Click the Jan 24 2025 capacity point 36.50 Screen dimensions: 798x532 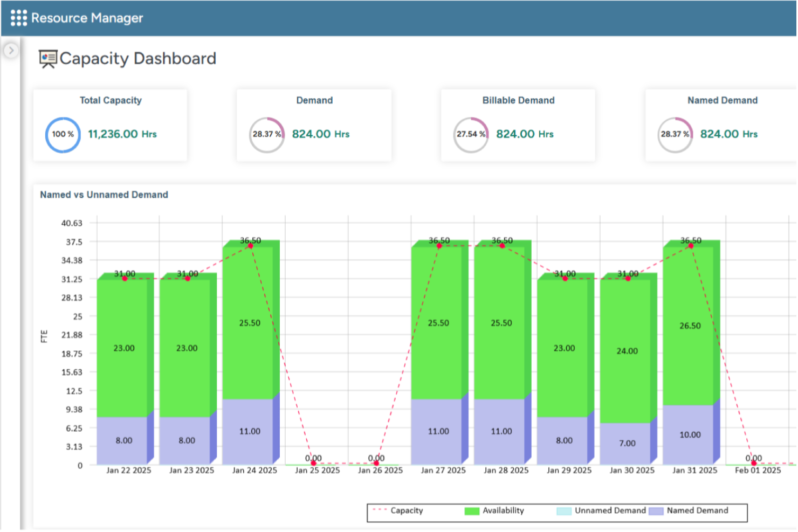(251, 246)
